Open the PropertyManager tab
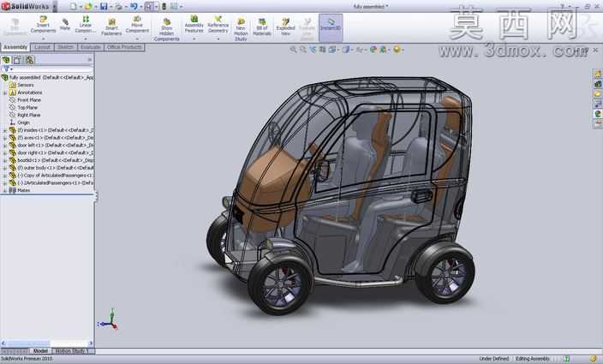Viewport: 603px width, 364px height. 17,60
